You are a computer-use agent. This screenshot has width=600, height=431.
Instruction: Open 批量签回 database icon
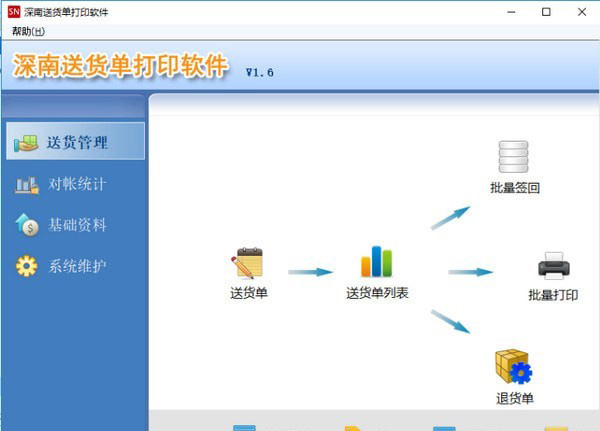point(514,157)
